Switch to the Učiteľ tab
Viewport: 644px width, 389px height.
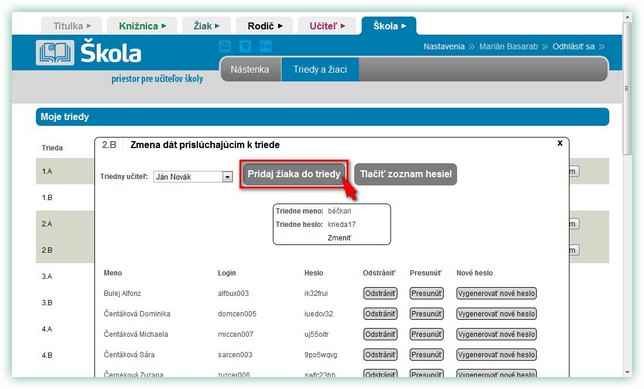pos(327,26)
